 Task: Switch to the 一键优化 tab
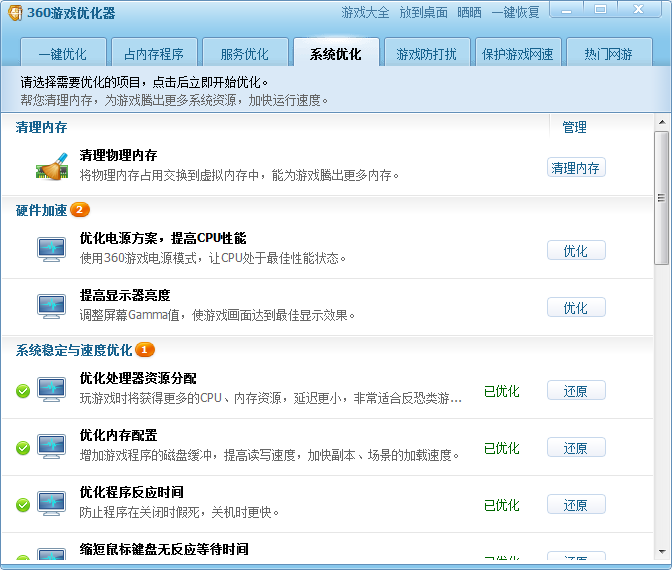(x=63, y=53)
